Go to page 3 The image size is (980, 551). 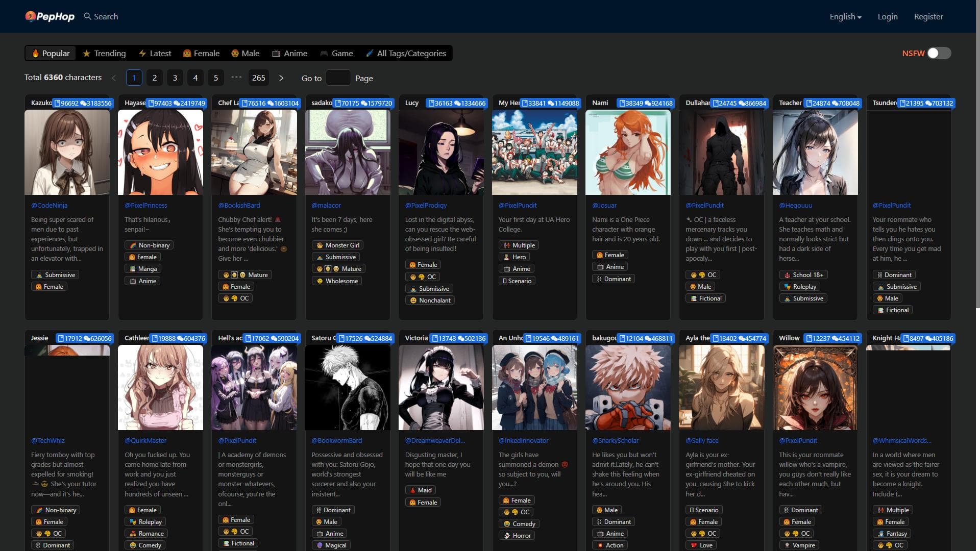tap(175, 78)
